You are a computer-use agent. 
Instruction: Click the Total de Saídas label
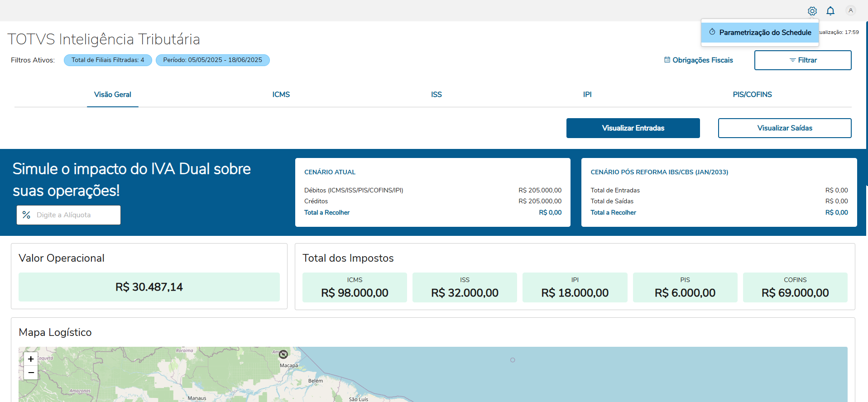(612, 201)
